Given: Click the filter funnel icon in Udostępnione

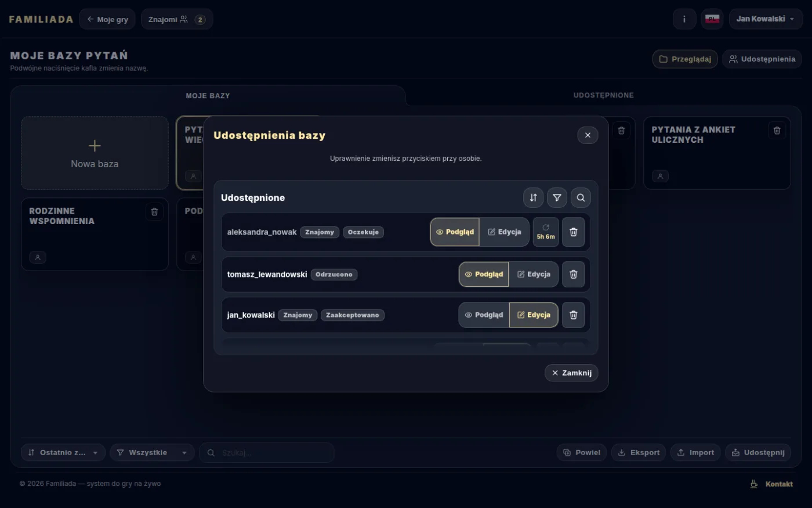Looking at the screenshot, I should [557, 197].
